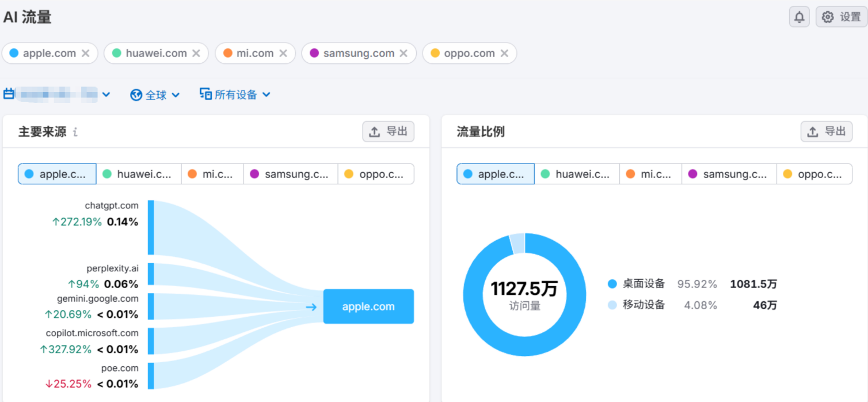
Task: Remove samsung.com chip via X icon
Action: point(403,53)
